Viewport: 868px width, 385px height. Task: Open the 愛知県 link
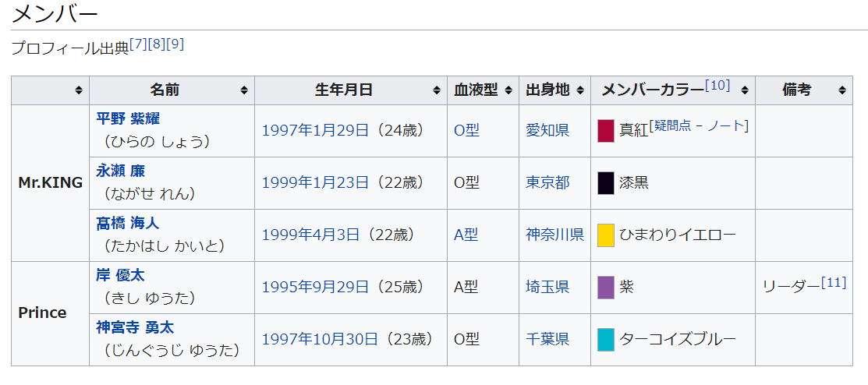pyautogui.click(x=547, y=131)
